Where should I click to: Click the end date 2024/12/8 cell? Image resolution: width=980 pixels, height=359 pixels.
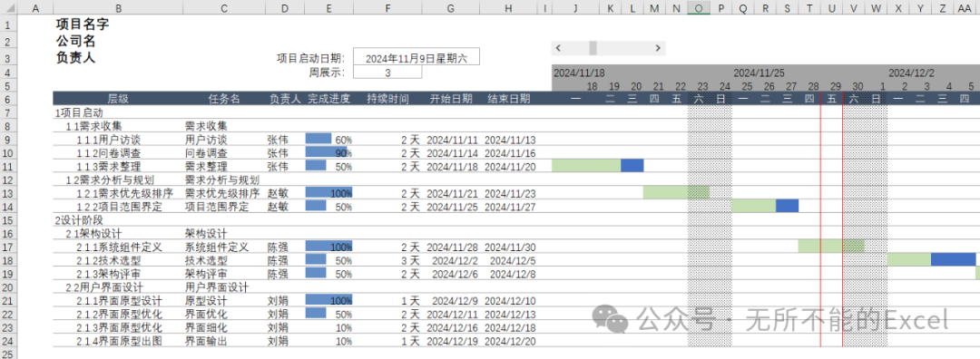[x=513, y=274]
